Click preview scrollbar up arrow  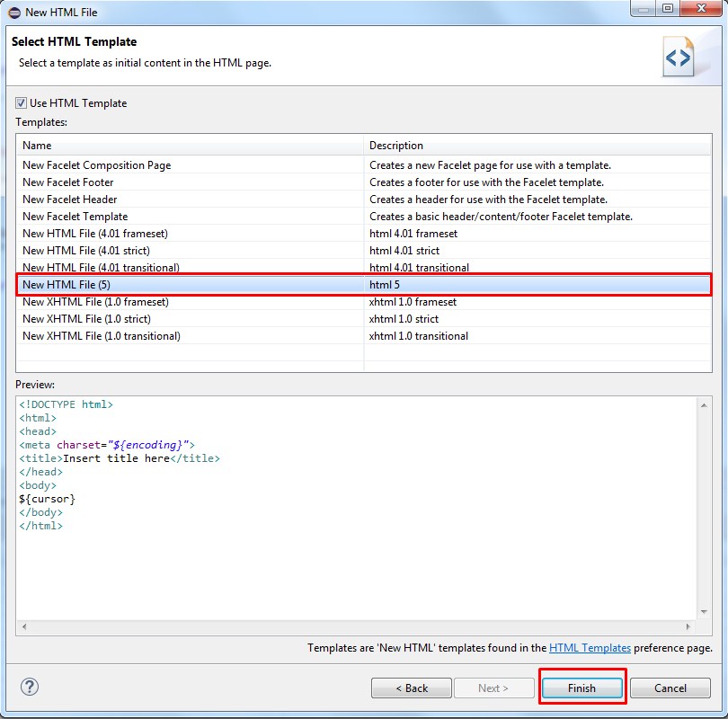[704, 405]
